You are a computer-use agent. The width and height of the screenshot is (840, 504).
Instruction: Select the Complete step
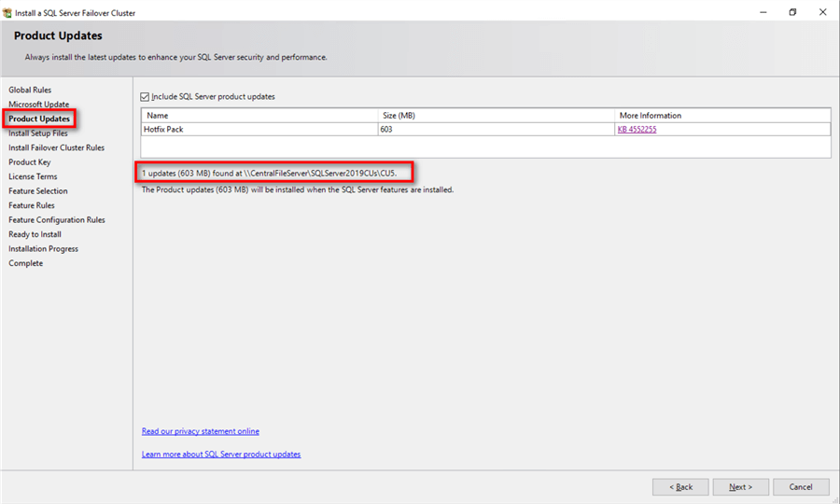click(x=26, y=263)
